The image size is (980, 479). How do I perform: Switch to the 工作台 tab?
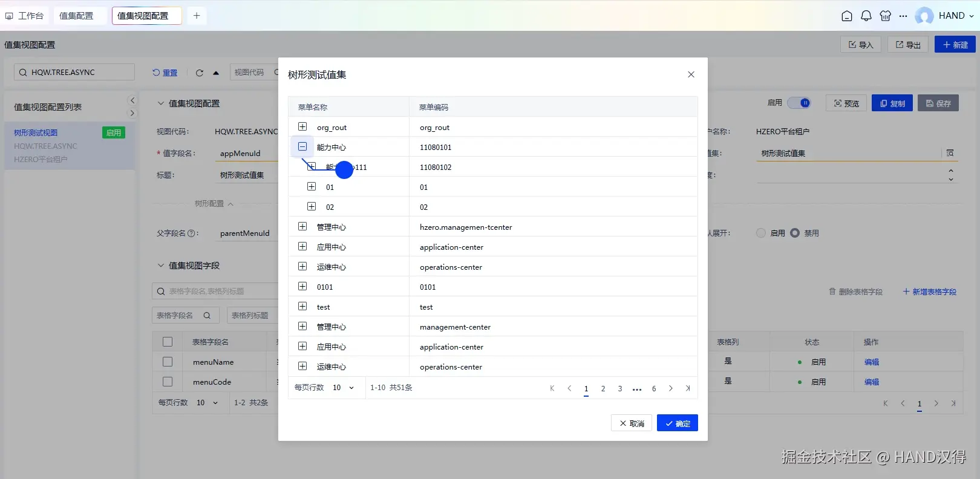[25, 16]
